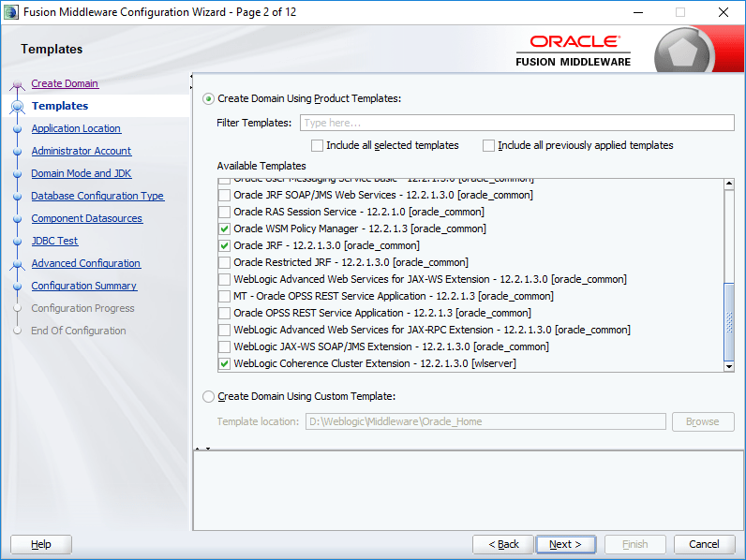Click the Administrator Account step bullet
This screenshot has width=746, height=560.
click(18, 151)
